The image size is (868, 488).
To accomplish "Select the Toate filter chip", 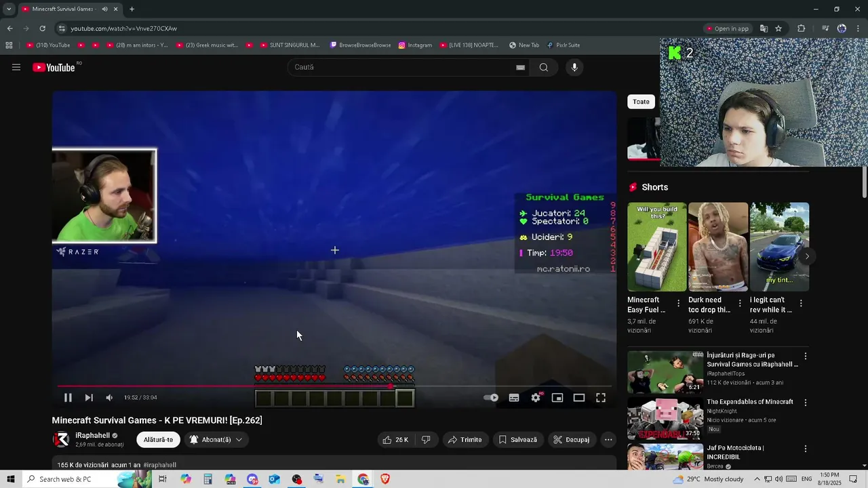I will (x=641, y=102).
